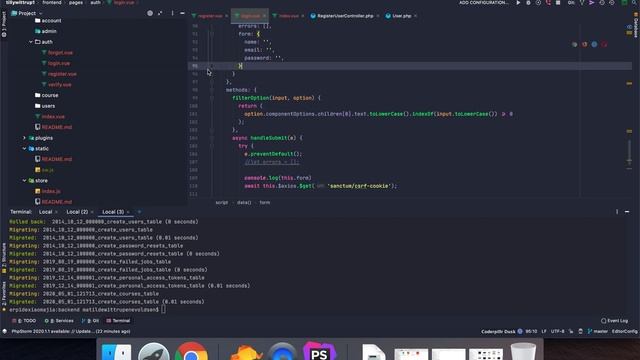640x360 pixels.
Task: Change UTF-8 file encoding in status bar
Action: (558, 331)
